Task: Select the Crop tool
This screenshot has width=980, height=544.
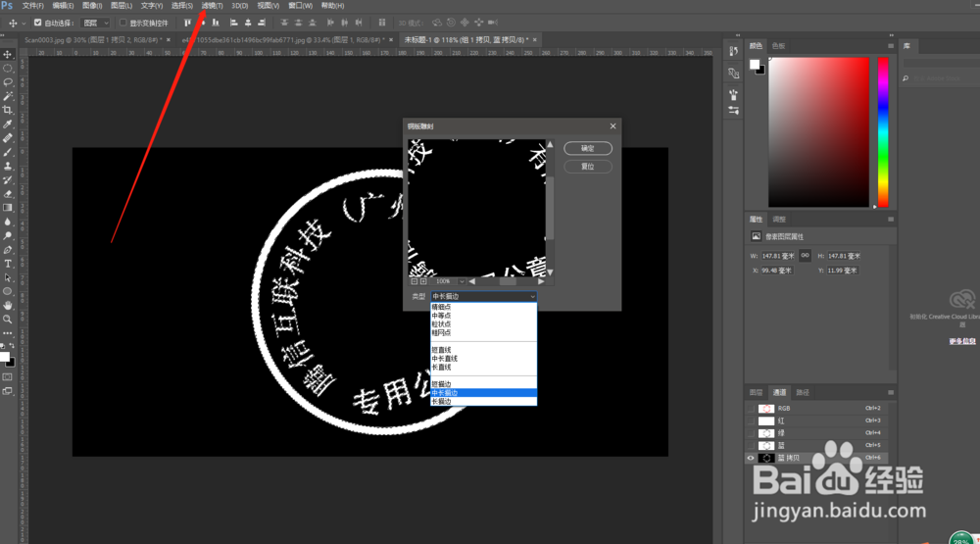Action: pyautogui.click(x=8, y=110)
